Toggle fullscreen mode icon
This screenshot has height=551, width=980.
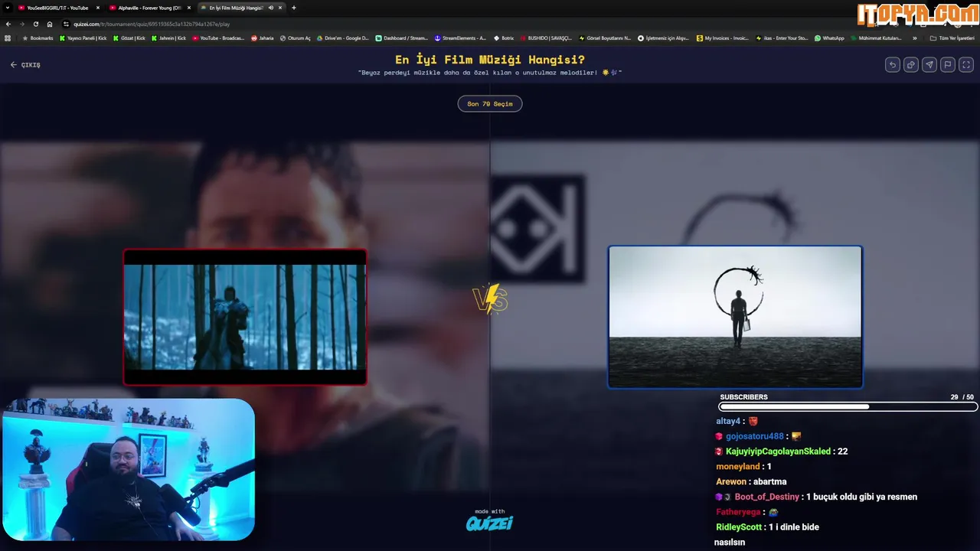tap(966, 65)
